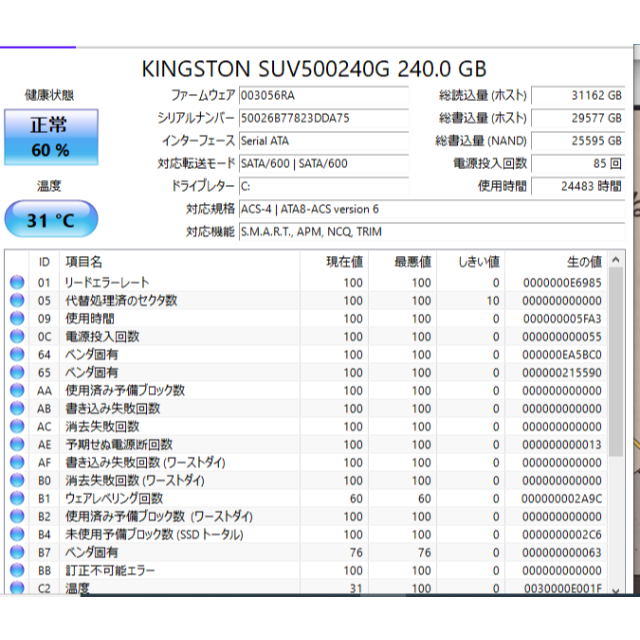
Task: Click status orb for row 0C 電源投入回数
Action: [x=17, y=336]
